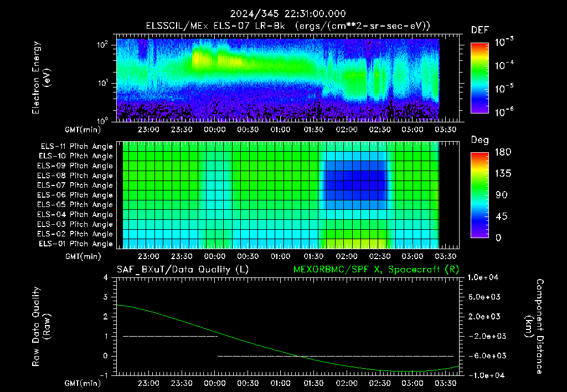The width and height of the screenshot is (567, 392).
Task: Click the bright yellow peak in electron spectrogram
Action: (198, 58)
